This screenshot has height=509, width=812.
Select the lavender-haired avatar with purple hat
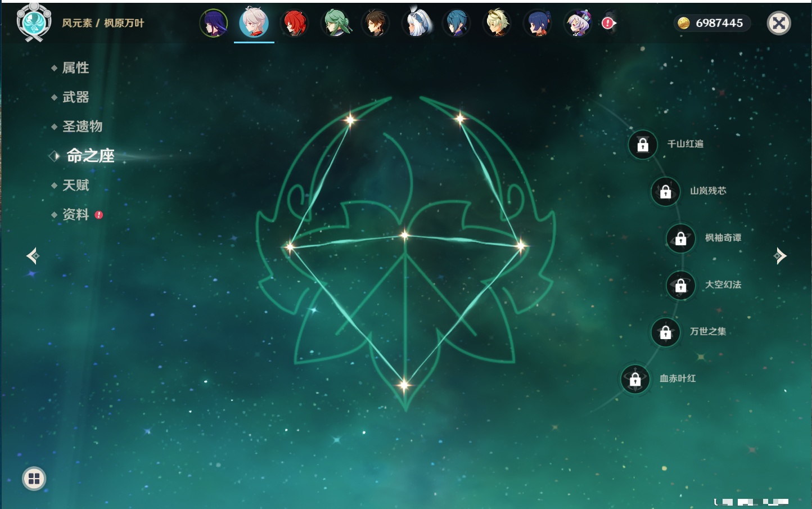click(x=578, y=23)
